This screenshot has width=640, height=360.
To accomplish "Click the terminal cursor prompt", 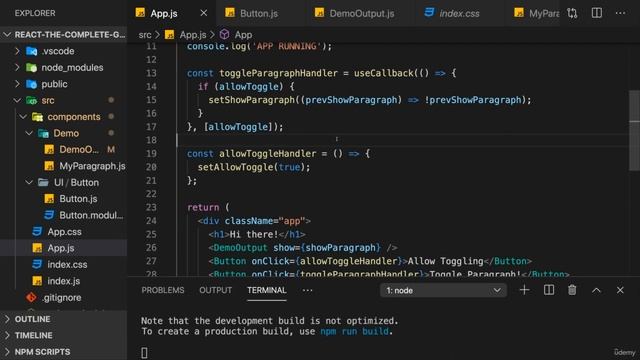I will pyautogui.click(x=144, y=353).
